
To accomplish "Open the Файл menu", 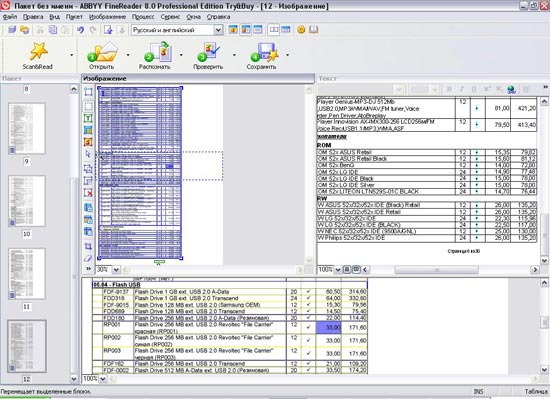I will click(x=10, y=17).
